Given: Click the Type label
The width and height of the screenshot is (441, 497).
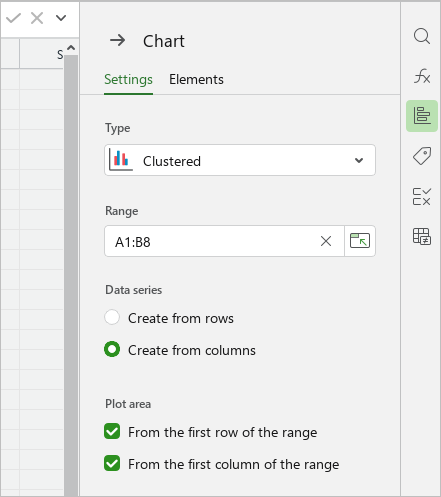Looking at the screenshot, I should (117, 128).
